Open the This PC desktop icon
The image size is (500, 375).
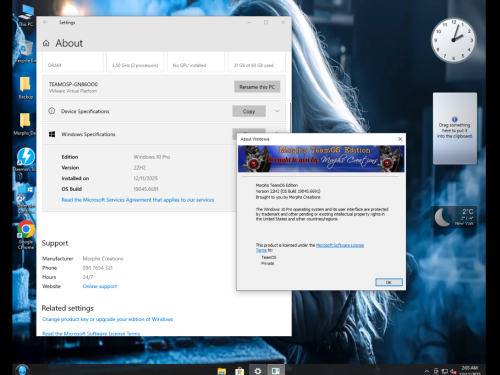26,16
